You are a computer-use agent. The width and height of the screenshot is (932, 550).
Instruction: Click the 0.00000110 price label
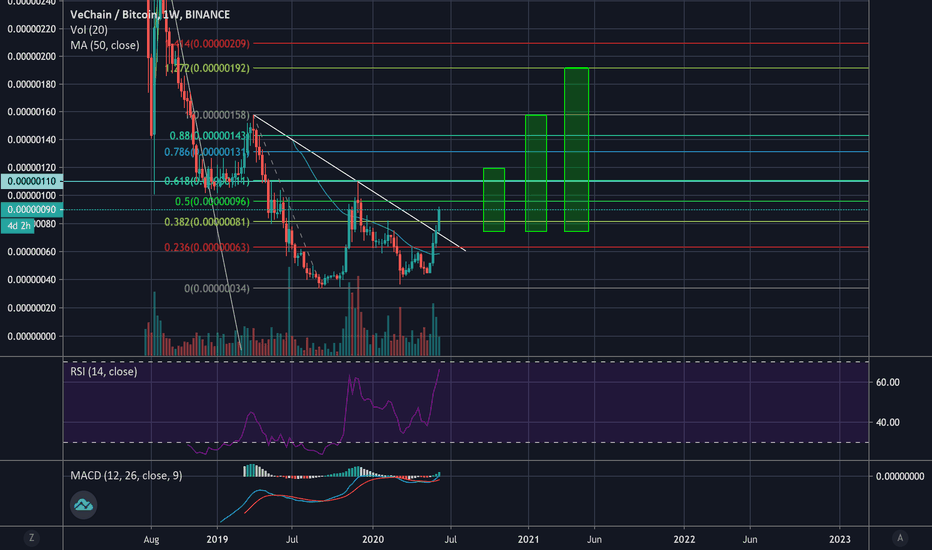(x=32, y=181)
